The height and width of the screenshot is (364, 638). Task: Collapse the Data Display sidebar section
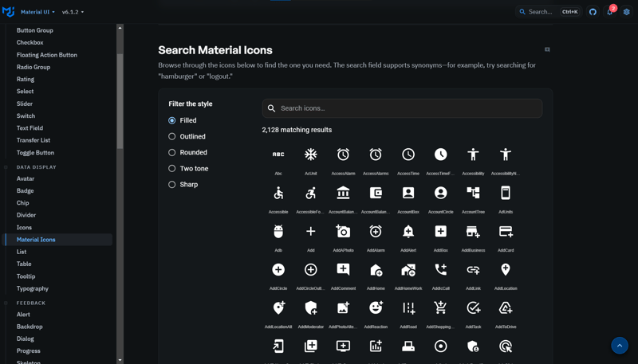36,167
